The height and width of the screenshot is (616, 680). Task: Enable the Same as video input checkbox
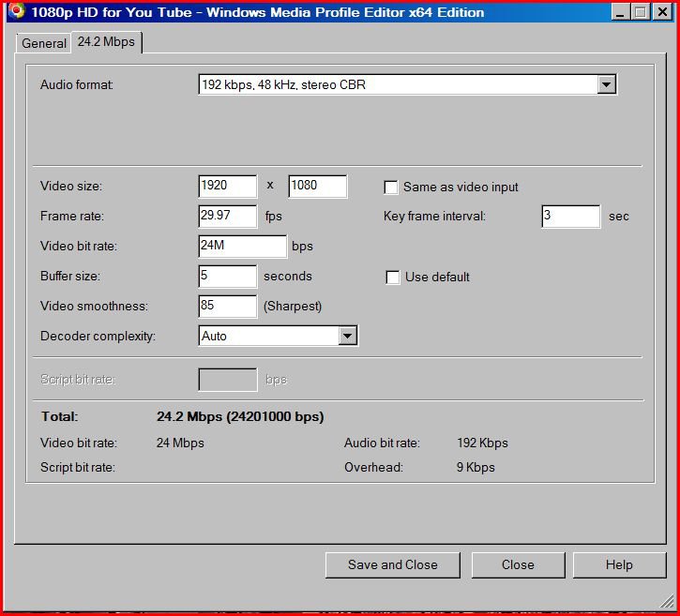391,187
